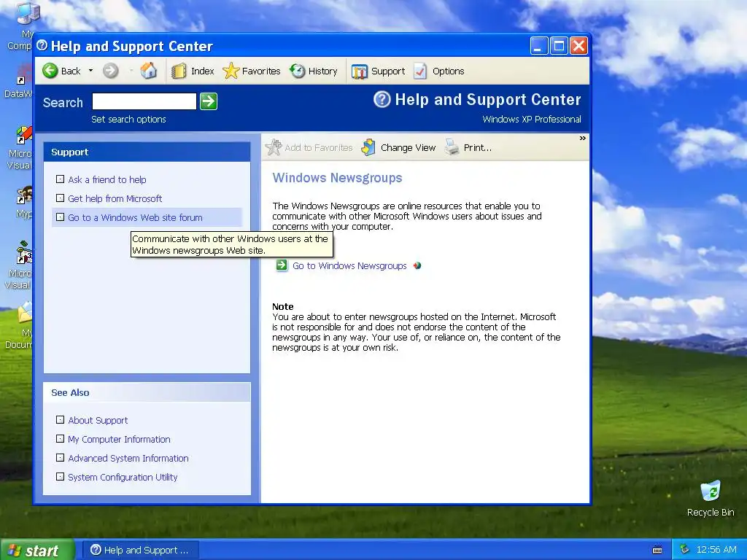
Task: Follow the Go to Windows Newsgroups link
Action: (349, 265)
